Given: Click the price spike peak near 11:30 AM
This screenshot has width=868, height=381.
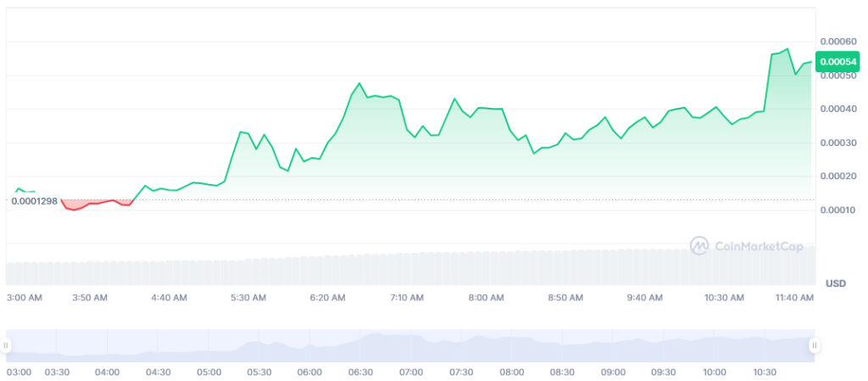Looking at the screenshot, I should 787,48.
